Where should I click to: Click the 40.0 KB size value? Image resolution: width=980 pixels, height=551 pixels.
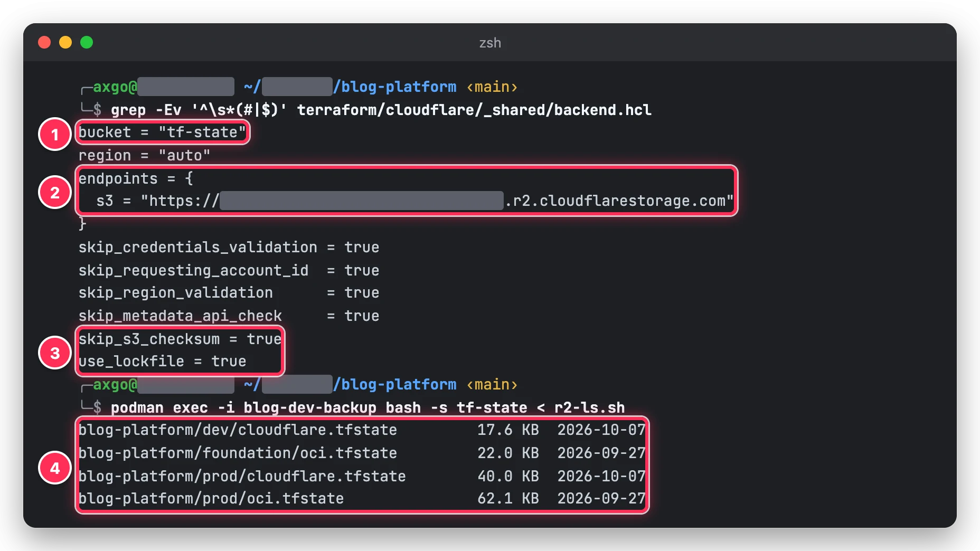pos(508,476)
